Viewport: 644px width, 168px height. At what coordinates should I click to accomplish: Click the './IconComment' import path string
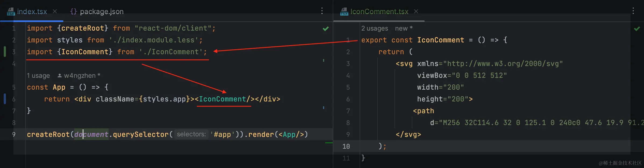pyautogui.click(x=171, y=52)
